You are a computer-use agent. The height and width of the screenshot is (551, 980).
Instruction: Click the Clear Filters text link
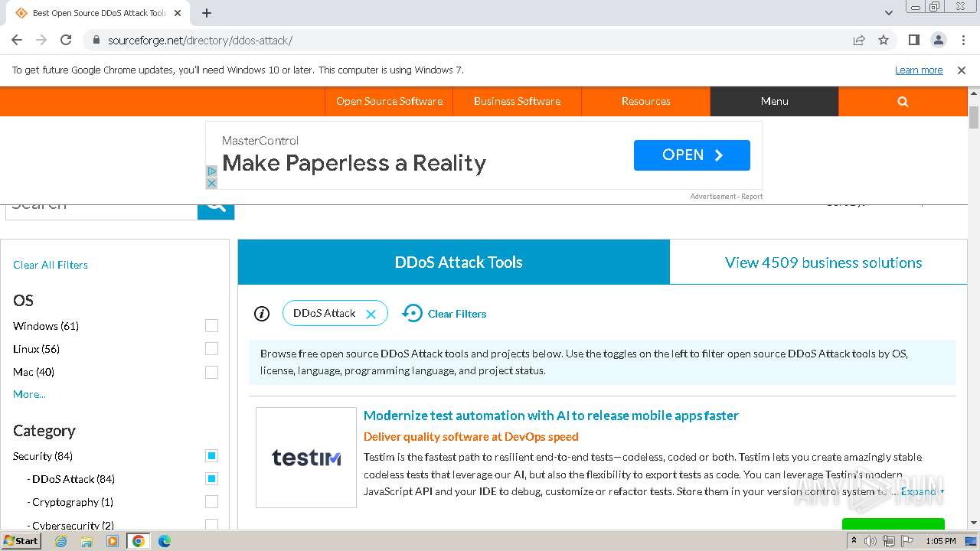coord(457,314)
